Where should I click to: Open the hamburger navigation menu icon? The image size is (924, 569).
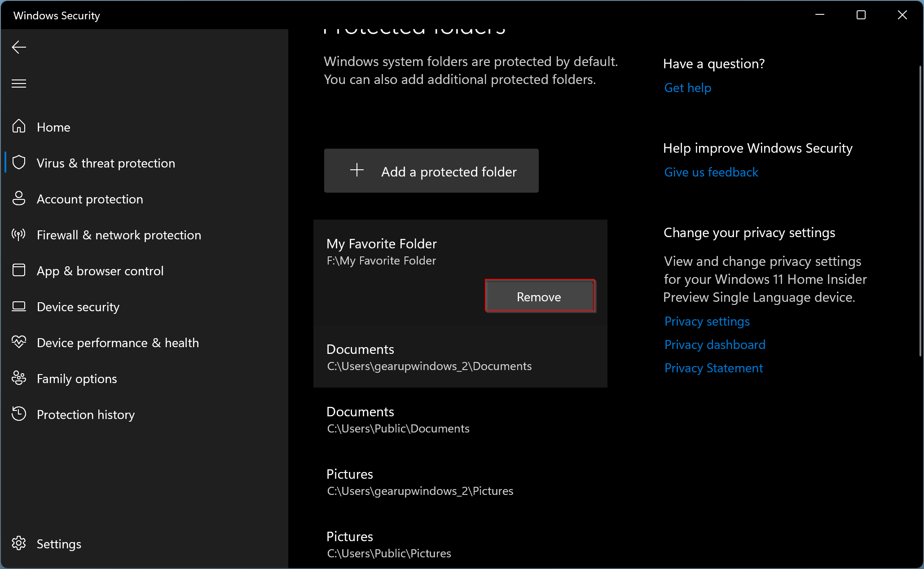[19, 84]
